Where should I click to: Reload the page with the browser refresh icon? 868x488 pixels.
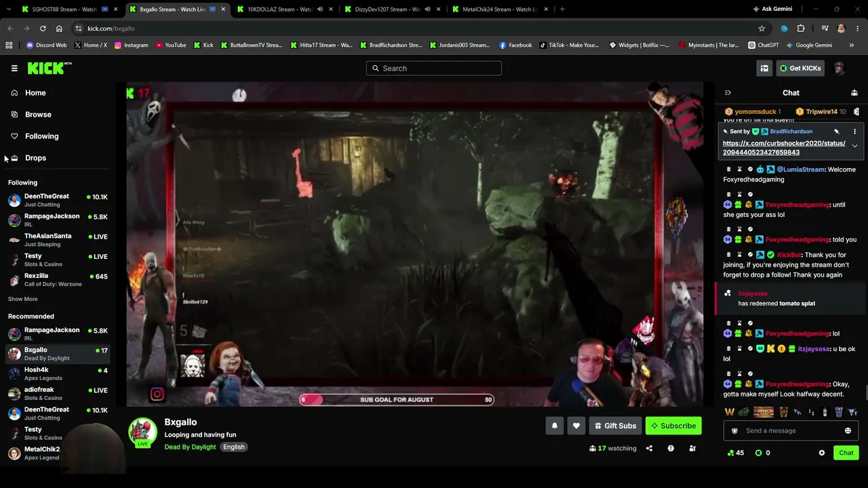click(43, 28)
